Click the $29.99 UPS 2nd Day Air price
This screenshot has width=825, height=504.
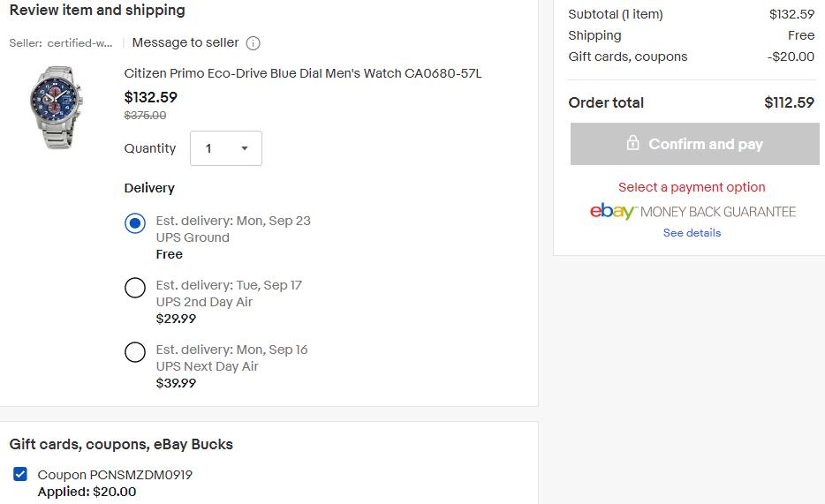176,319
